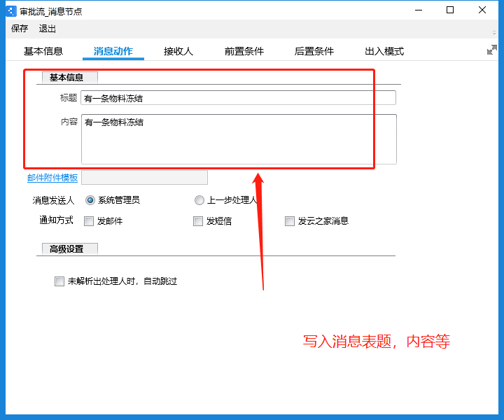Focus the 标题 input field

click(238, 98)
